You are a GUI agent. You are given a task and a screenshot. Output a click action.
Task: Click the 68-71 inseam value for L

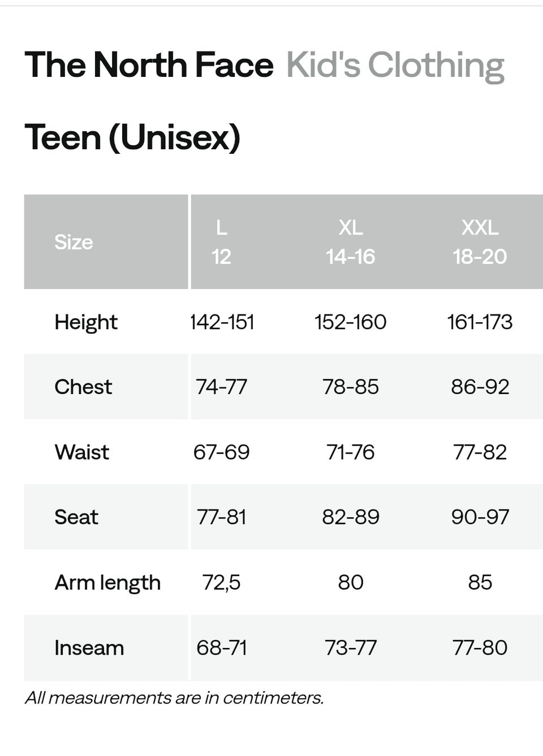click(221, 647)
